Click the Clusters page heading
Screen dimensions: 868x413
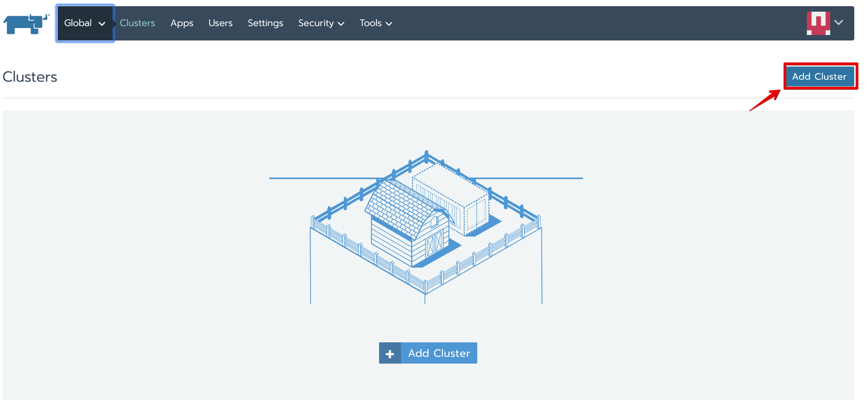pos(30,77)
